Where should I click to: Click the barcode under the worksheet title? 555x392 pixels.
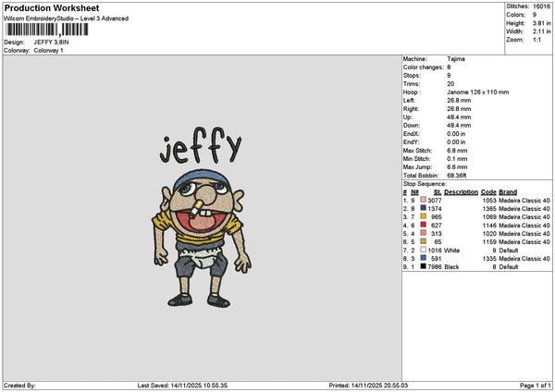tap(47, 30)
